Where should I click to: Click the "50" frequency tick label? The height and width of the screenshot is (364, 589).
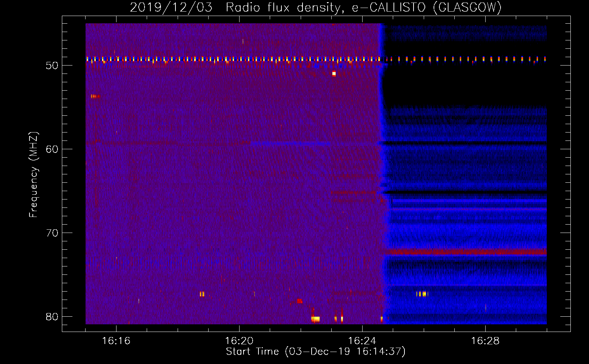click(x=52, y=66)
